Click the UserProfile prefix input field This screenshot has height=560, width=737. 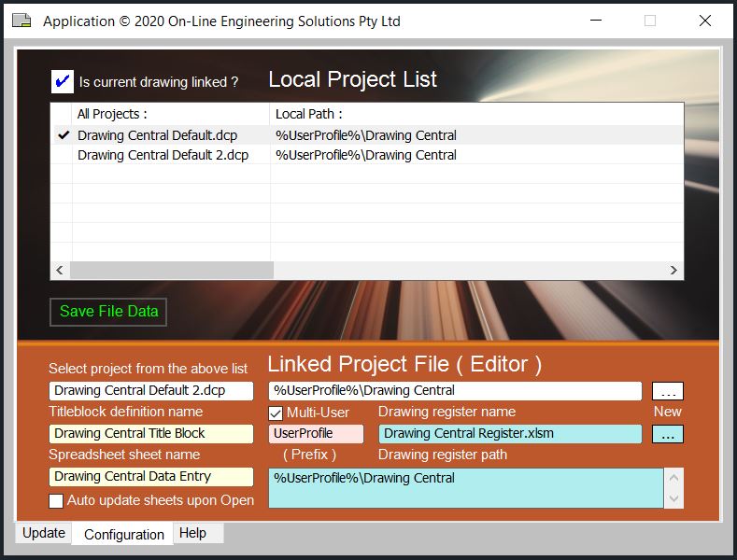316,434
